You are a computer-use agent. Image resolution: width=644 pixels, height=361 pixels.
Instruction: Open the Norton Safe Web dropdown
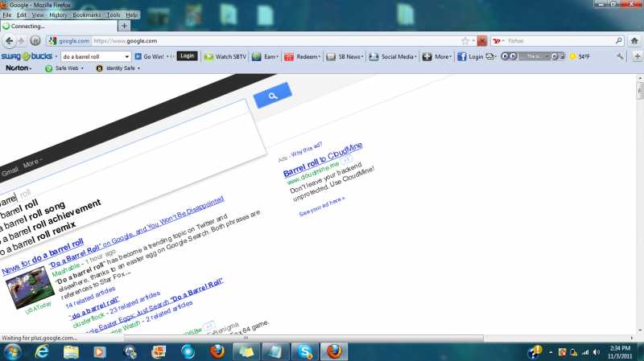coord(64,68)
